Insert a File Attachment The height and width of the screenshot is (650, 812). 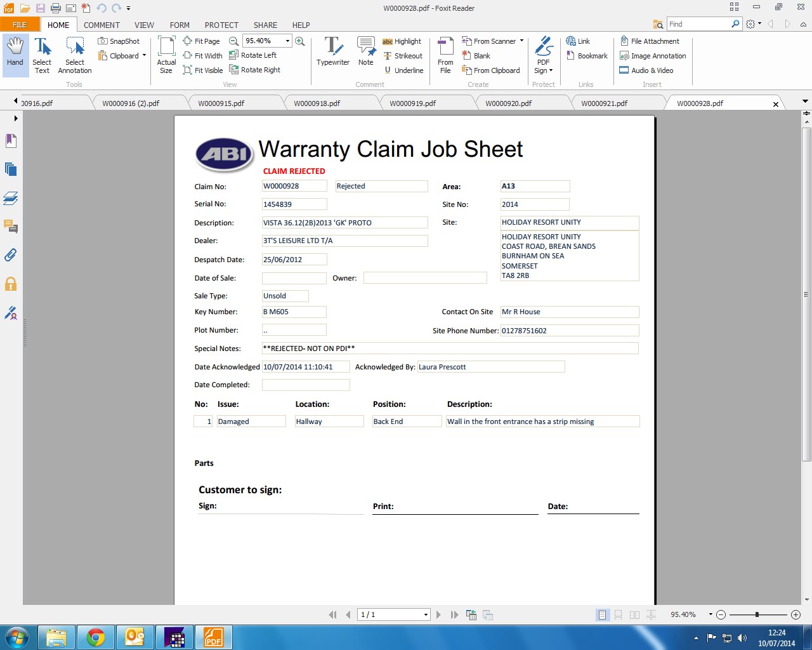(650, 41)
